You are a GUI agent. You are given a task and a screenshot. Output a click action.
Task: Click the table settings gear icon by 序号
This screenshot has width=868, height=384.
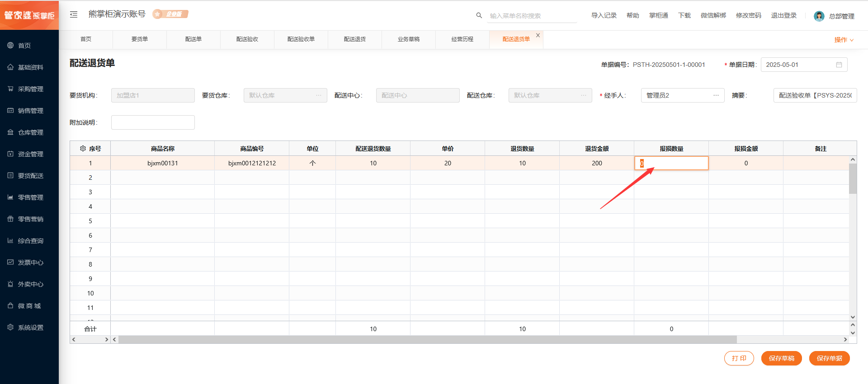83,148
